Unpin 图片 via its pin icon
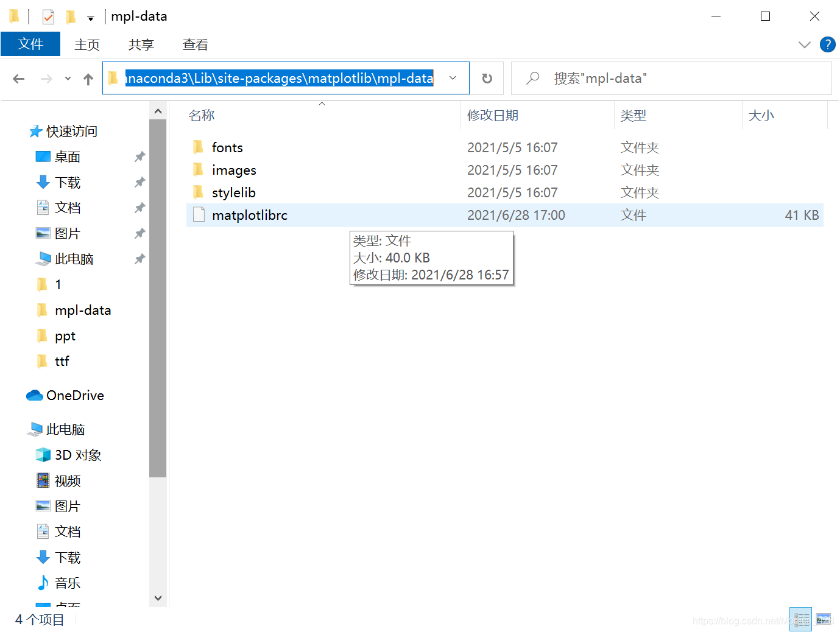 click(139, 234)
